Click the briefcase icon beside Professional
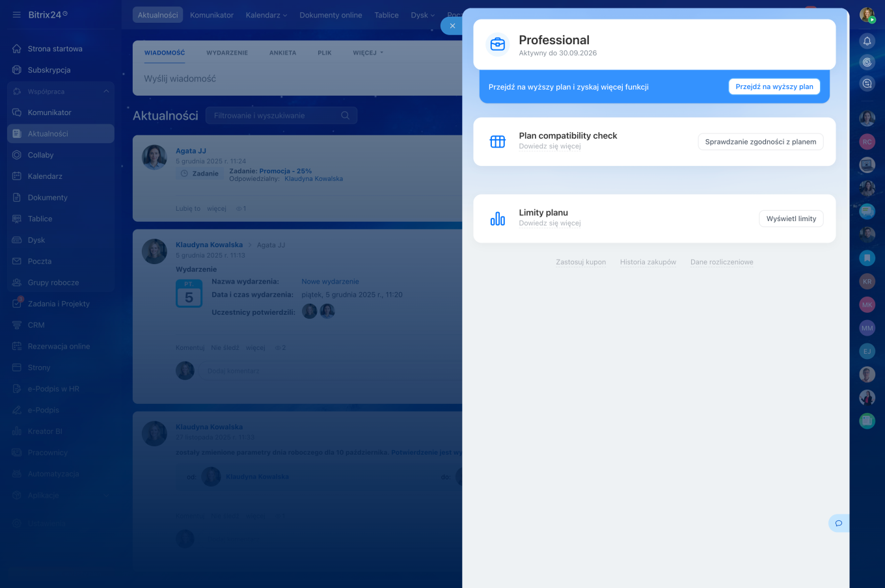 click(498, 44)
